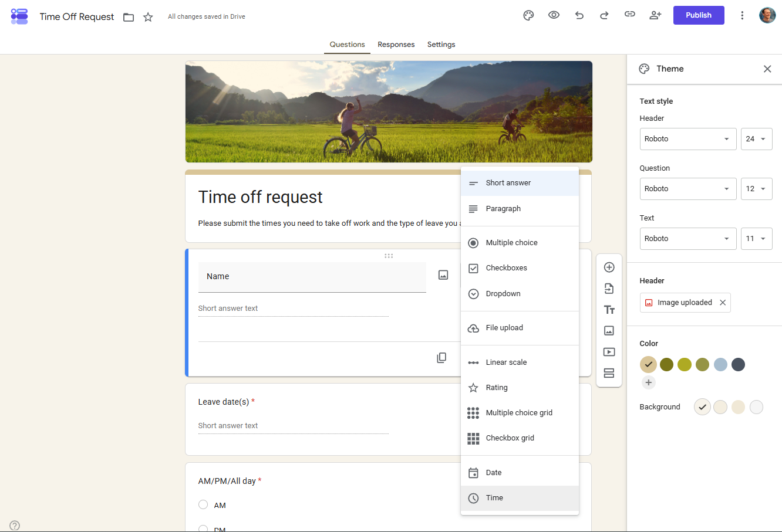
Task: Open the Text size 11 dropdown
Action: pyautogui.click(x=756, y=239)
